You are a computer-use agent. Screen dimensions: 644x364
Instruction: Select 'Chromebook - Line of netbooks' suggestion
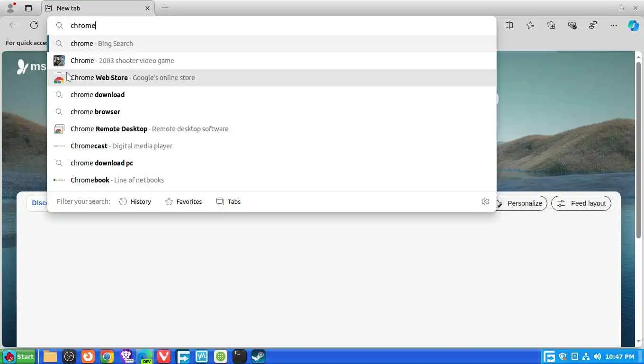tap(272, 180)
